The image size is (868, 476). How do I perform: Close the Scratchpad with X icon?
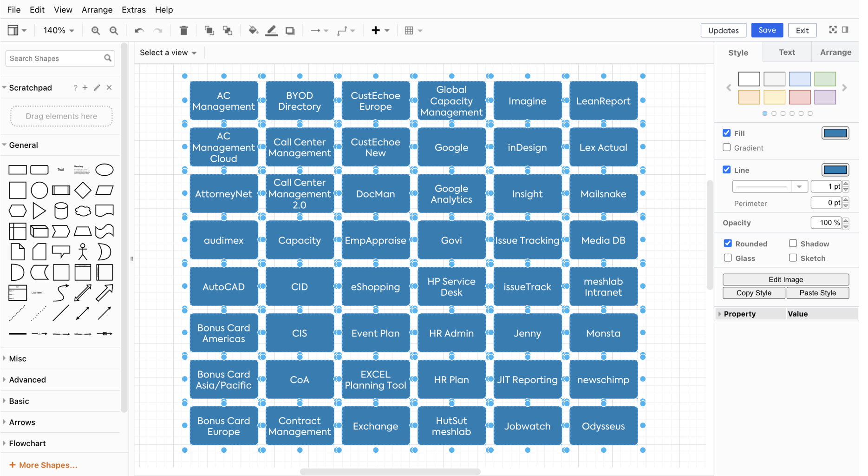[x=109, y=87]
